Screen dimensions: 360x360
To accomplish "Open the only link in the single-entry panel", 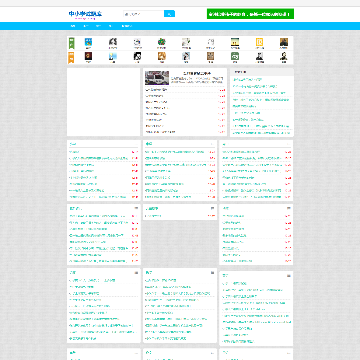I will tap(153, 216).
